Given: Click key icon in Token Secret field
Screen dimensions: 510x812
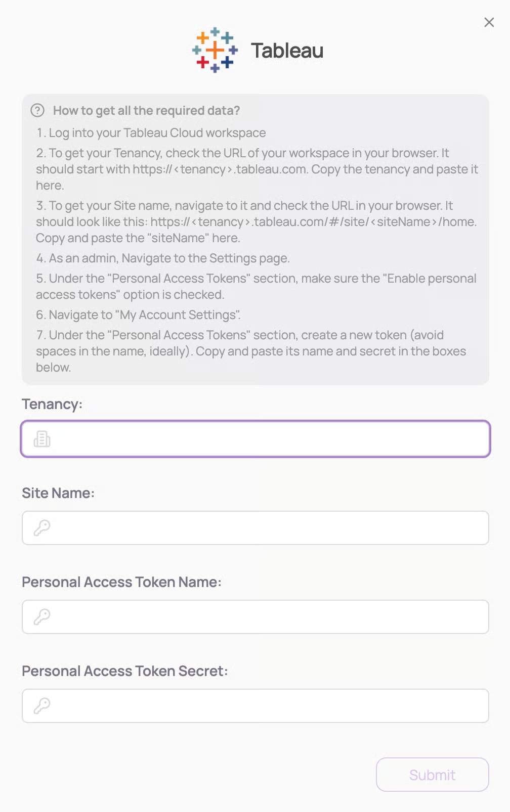Looking at the screenshot, I should click(42, 706).
